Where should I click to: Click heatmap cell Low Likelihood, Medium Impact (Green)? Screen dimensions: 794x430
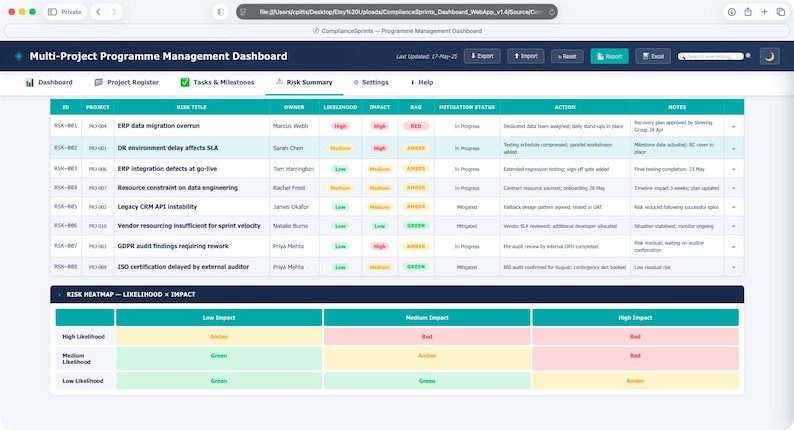coord(427,380)
